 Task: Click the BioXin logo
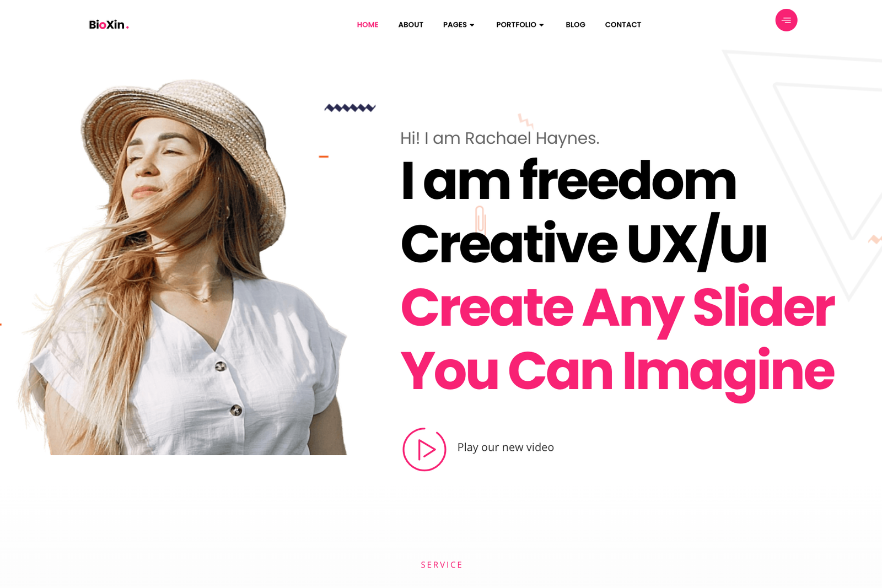pos(109,25)
